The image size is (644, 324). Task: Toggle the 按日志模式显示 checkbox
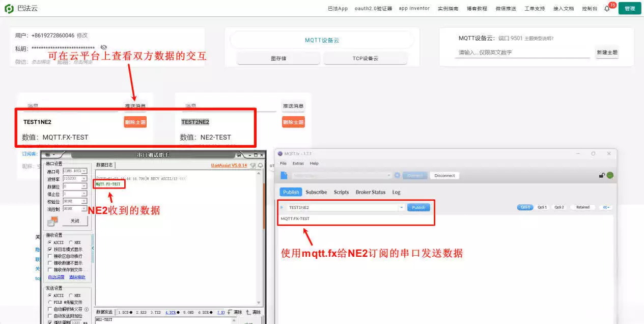pyautogui.click(x=49, y=250)
